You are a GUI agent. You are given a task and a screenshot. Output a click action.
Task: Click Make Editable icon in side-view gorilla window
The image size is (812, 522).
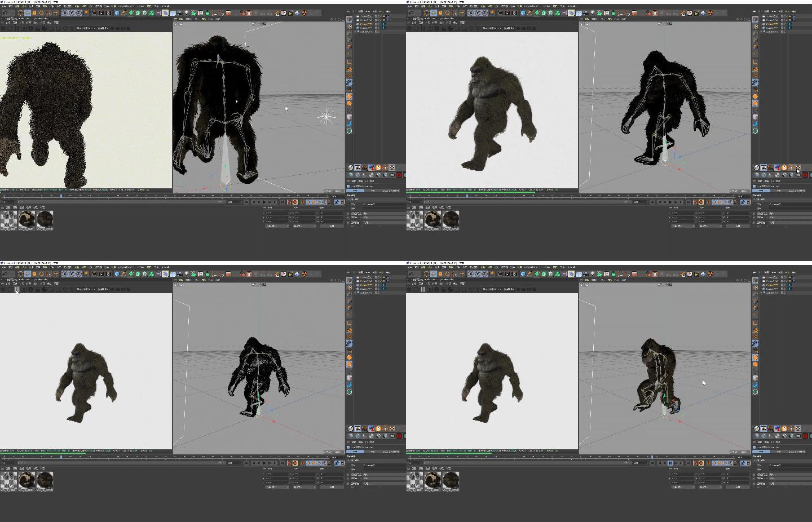pyautogui.click(x=755, y=19)
